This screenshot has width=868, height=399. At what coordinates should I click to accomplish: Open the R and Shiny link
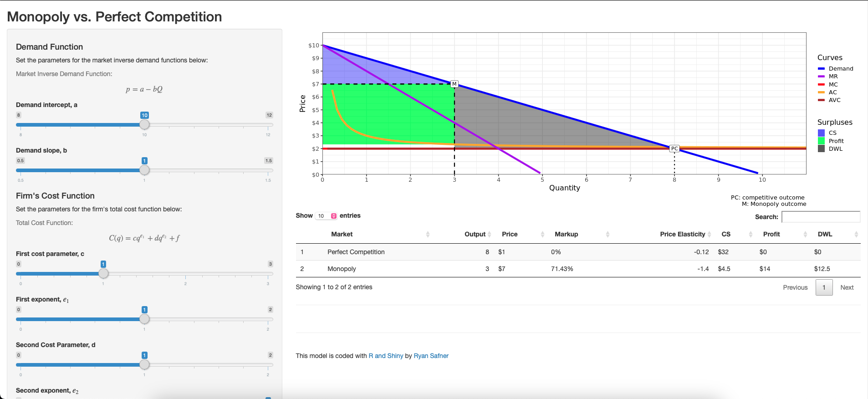(x=386, y=356)
